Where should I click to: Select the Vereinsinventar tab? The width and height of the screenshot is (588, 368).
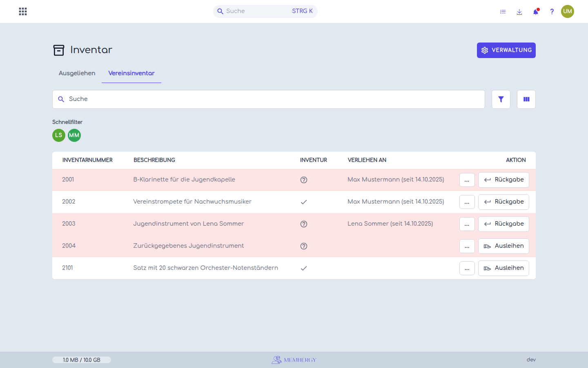(x=131, y=73)
